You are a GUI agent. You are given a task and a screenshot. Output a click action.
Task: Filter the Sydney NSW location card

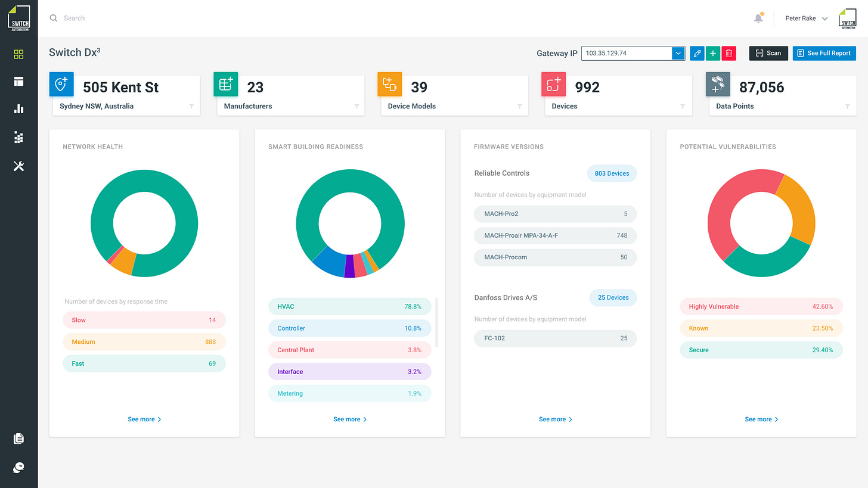[191, 106]
